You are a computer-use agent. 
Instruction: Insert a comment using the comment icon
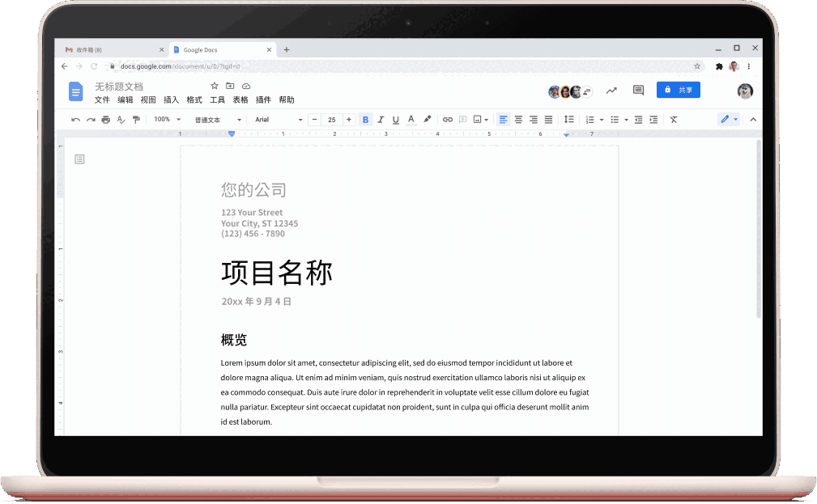coord(462,119)
